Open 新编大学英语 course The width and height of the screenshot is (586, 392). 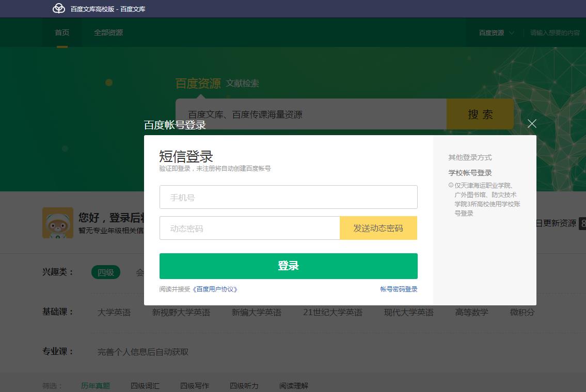257,313
